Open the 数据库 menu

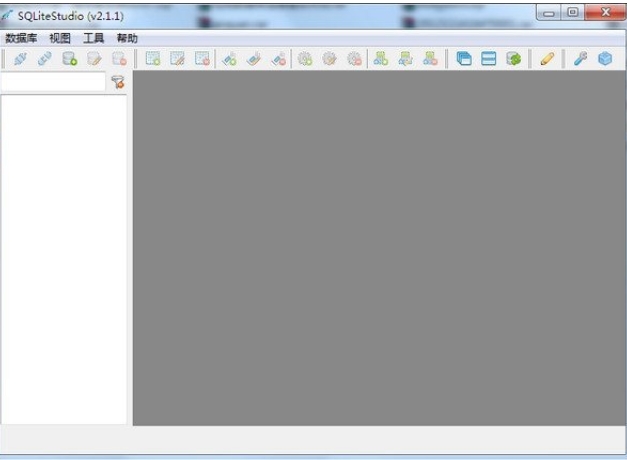pos(21,38)
